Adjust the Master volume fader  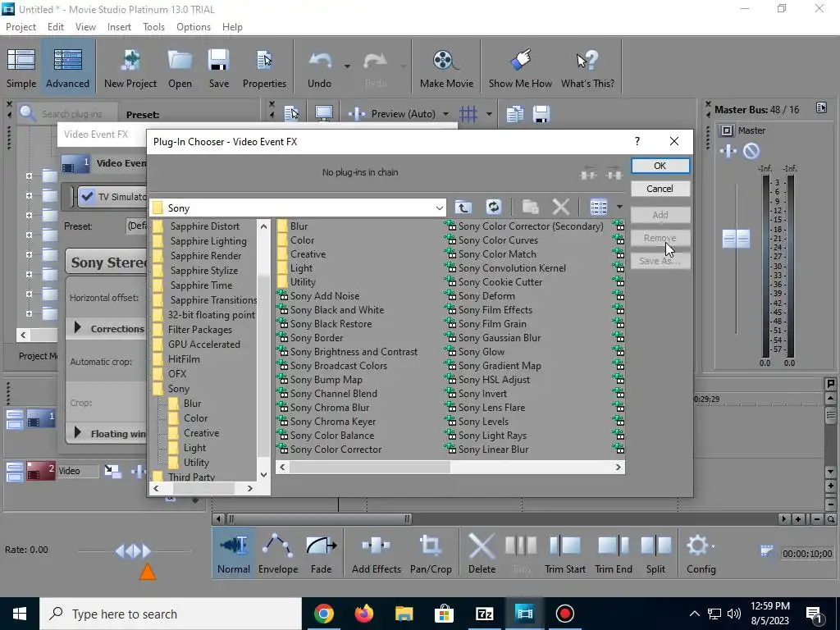tap(736, 239)
